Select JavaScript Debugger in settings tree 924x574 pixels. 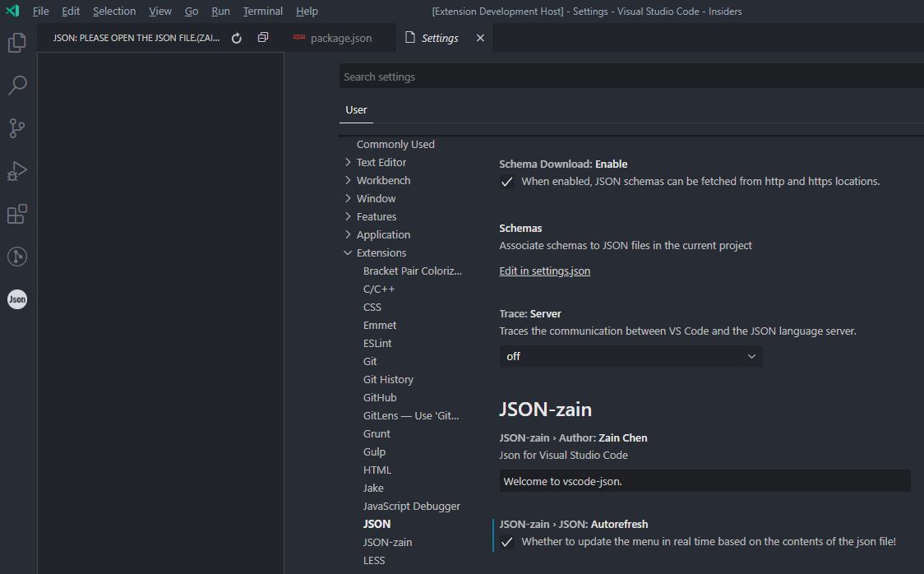click(x=411, y=507)
